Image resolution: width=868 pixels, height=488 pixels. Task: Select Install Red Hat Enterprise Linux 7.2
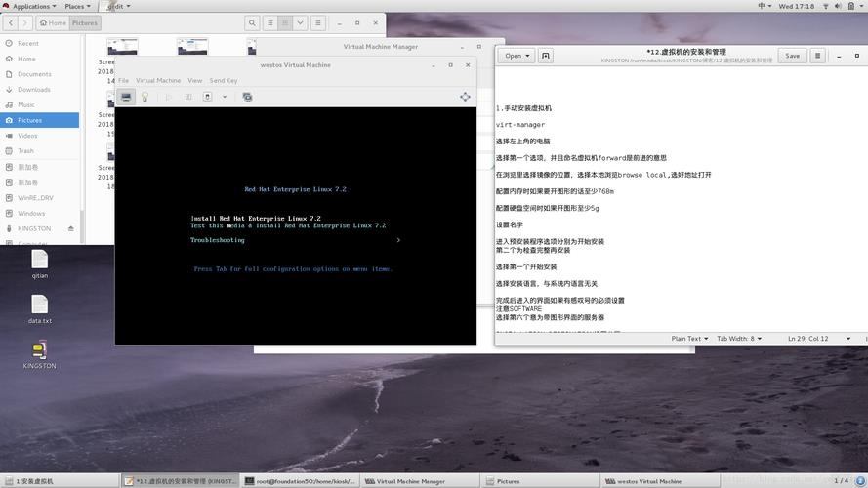(256, 218)
